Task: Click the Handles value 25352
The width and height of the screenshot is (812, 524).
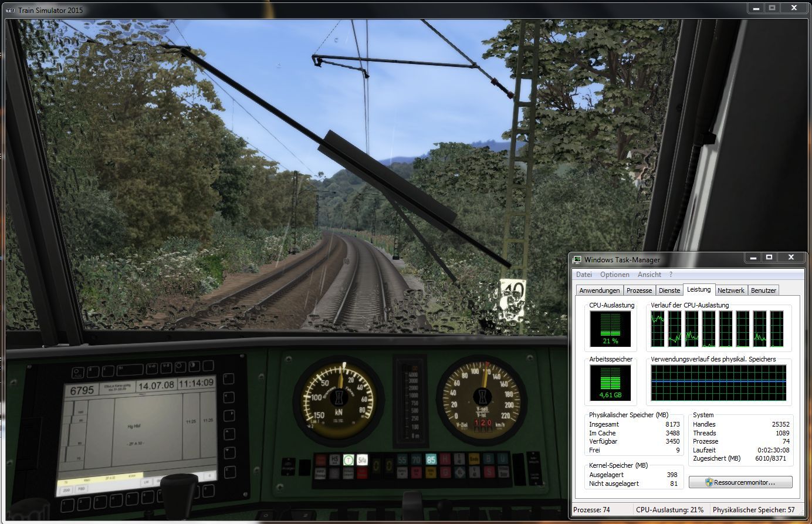Action: tap(780, 424)
